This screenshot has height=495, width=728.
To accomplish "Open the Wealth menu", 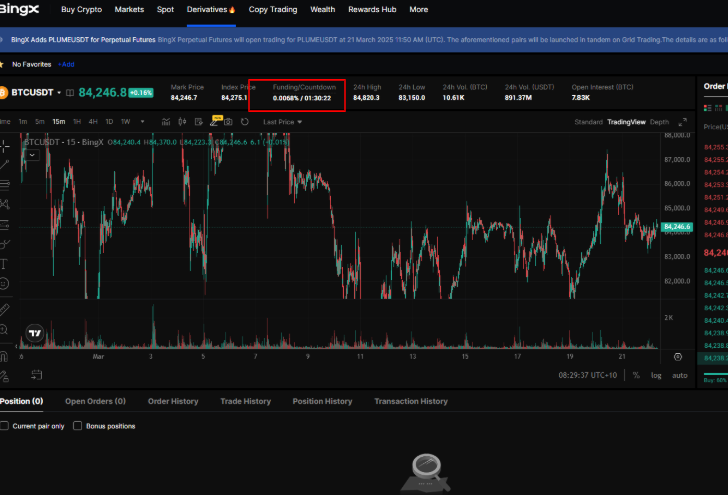I will pos(323,9).
